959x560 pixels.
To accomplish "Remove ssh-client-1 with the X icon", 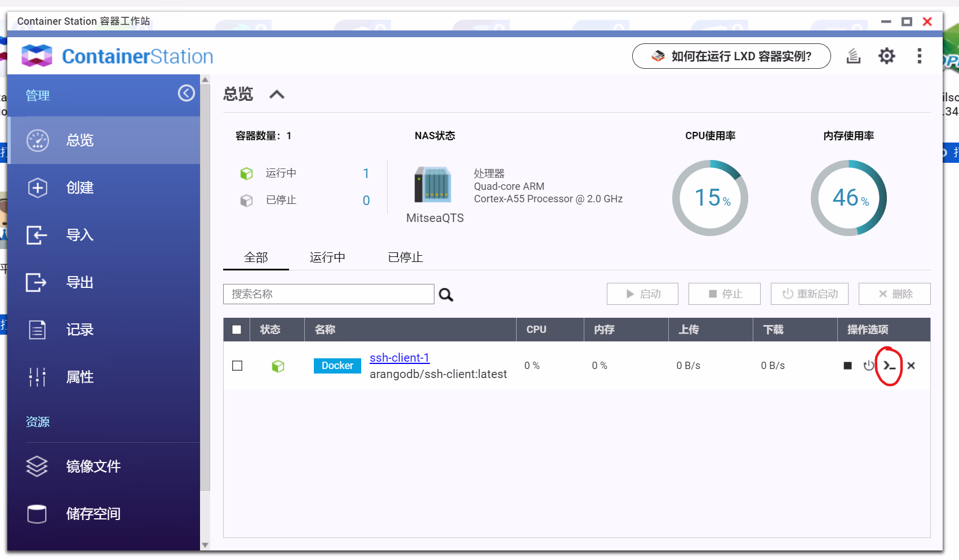I will tap(911, 366).
